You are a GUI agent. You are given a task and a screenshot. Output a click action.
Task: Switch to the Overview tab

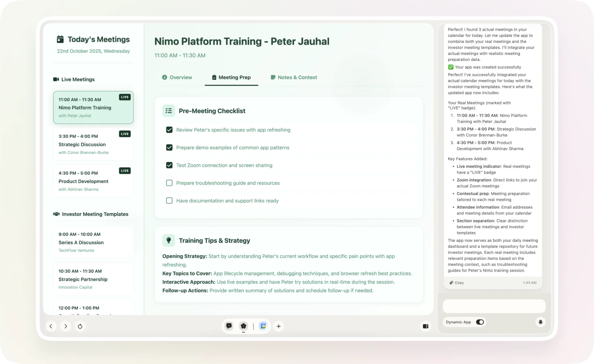click(177, 77)
